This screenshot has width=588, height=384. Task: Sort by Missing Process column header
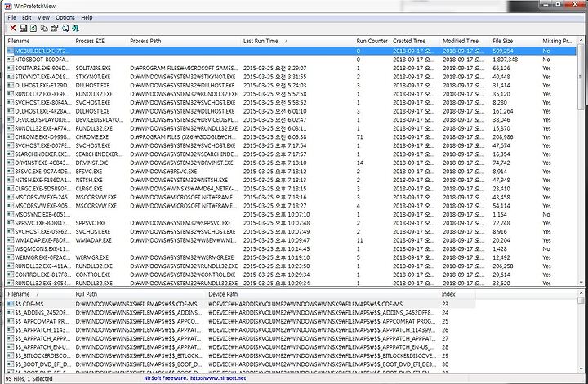tap(559, 41)
